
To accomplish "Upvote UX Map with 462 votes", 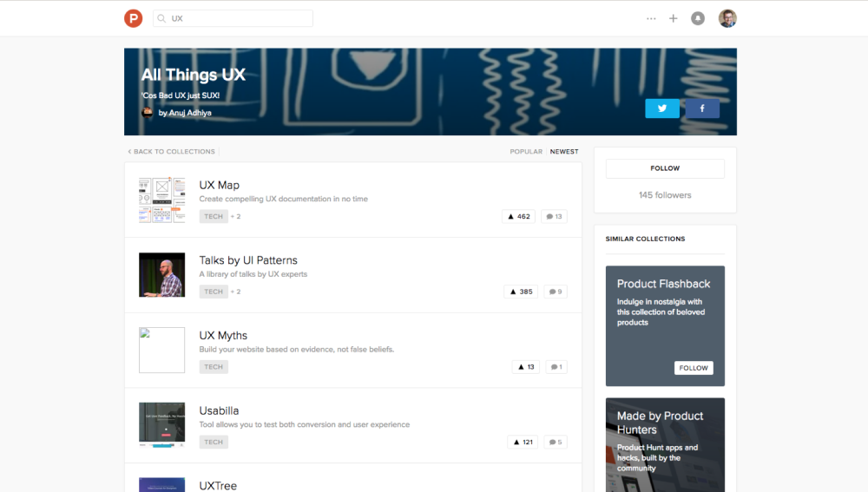I will [x=519, y=216].
